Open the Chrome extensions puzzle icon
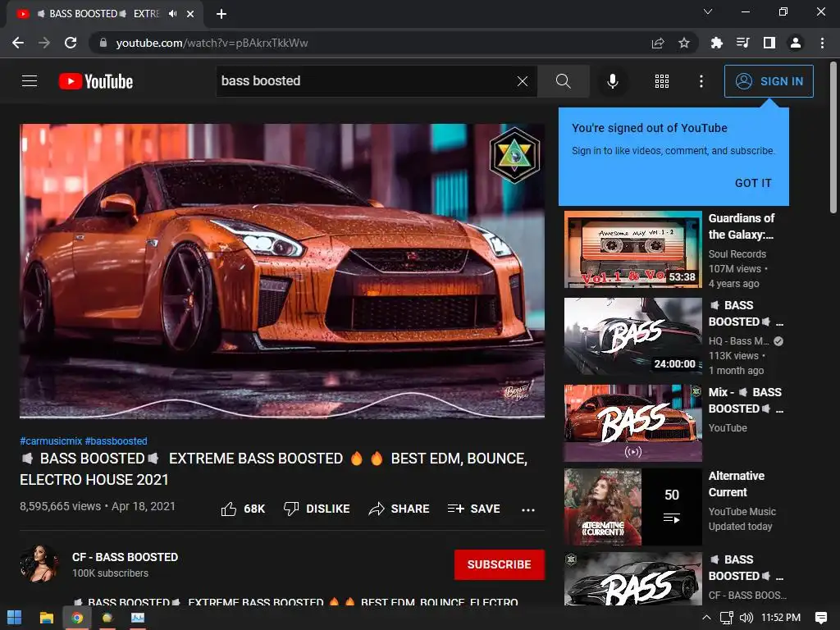 click(717, 43)
